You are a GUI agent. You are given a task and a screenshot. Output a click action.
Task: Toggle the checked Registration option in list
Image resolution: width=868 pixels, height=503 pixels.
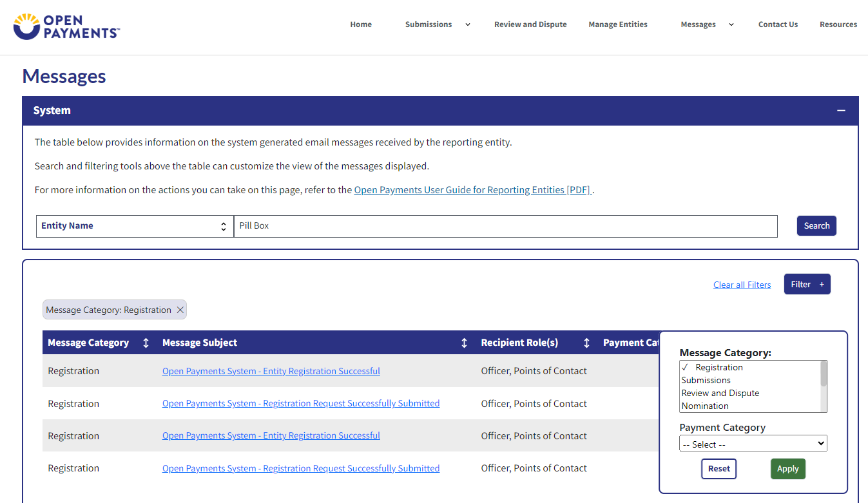coord(719,367)
